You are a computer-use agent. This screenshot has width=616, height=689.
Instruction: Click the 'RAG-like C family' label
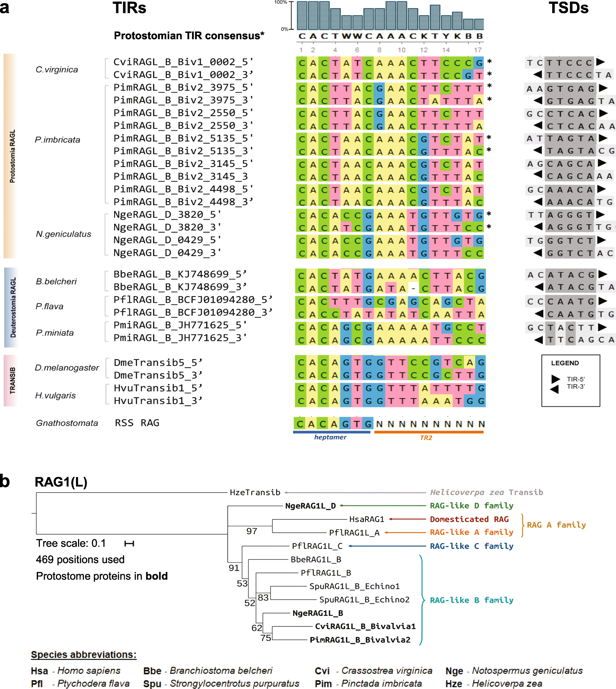(x=471, y=546)
